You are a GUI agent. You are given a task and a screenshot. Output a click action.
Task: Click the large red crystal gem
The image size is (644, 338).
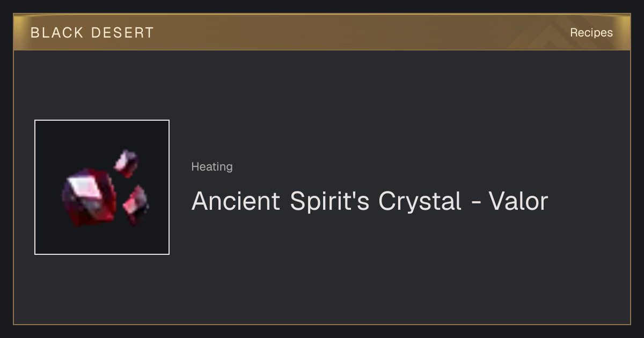pyautogui.click(x=89, y=197)
